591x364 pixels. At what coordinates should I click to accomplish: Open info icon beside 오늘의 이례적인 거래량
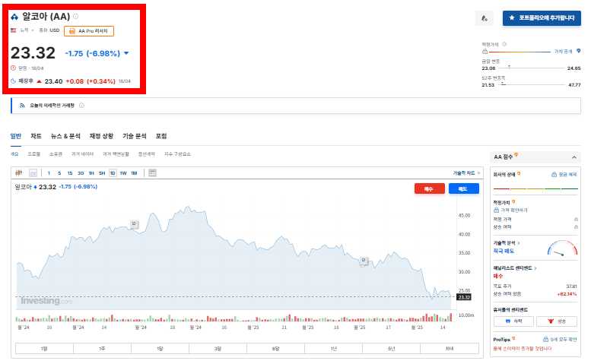[x=81, y=106]
